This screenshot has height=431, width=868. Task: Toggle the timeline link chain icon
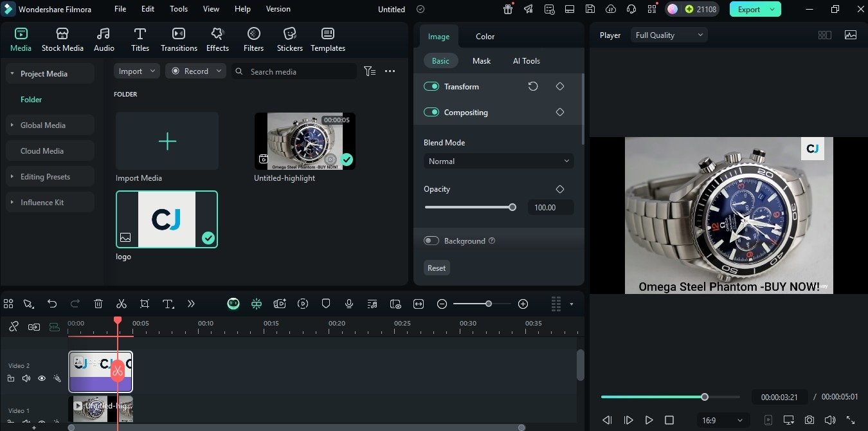pyautogui.click(x=34, y=327)
